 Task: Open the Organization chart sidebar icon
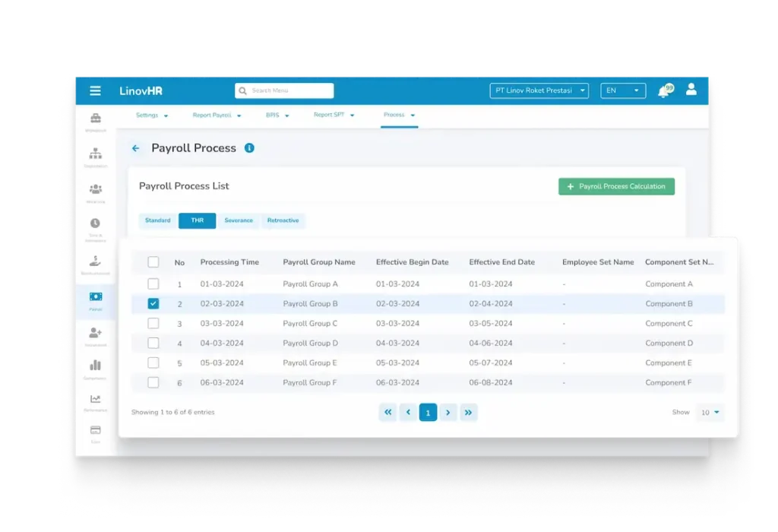coord(95,154)
